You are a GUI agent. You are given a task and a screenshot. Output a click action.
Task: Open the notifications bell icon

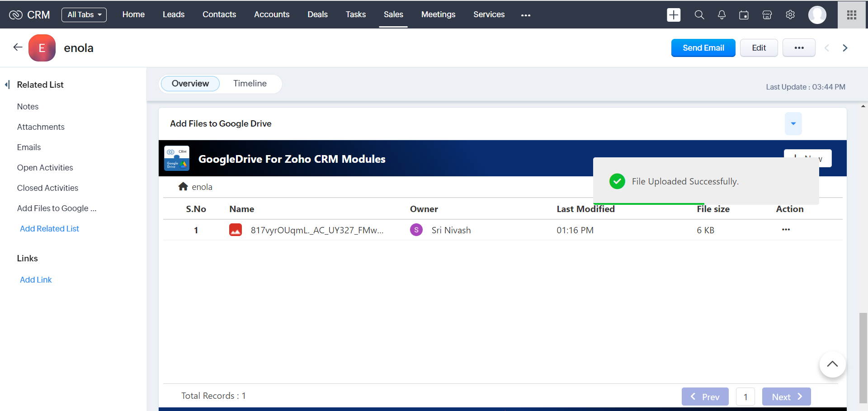click(722, 15)
